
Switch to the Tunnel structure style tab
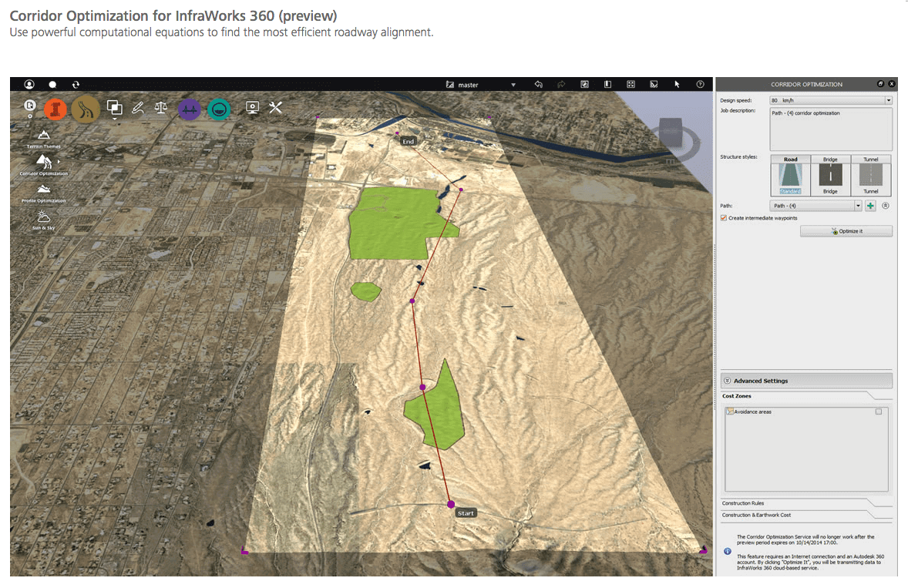tap(871, 160)
